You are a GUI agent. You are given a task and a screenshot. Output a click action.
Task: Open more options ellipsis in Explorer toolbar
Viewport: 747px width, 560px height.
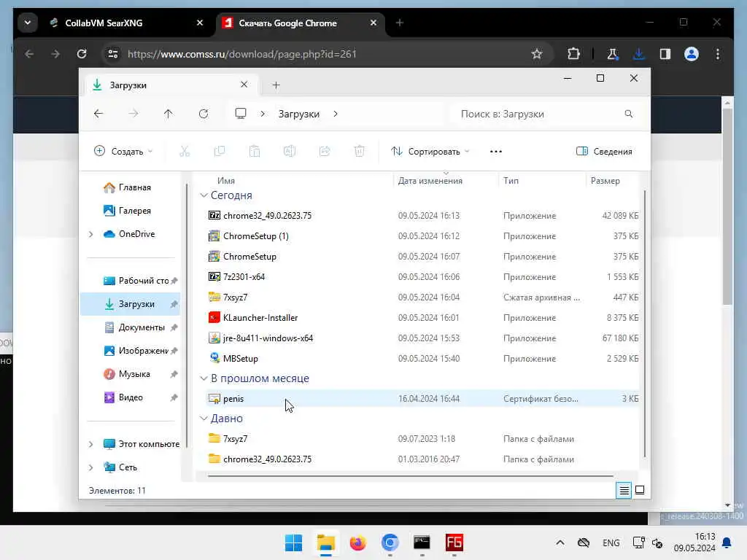point(496,152)
